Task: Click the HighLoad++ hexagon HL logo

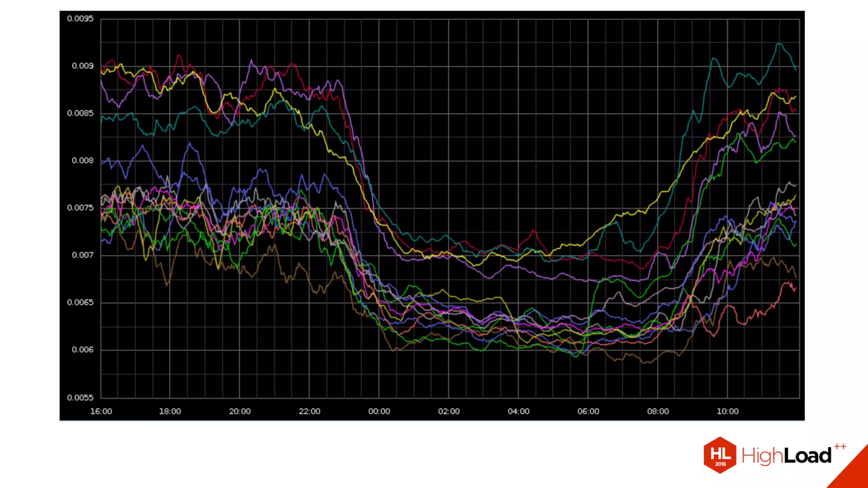Action: pyautogui.click(x=720, y=455)
